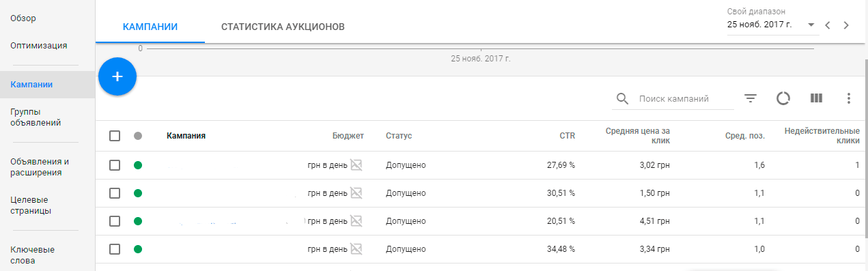Image resolution: width=868 pixels, height=271 pixels.
Task: Sort by the CTR column header
Action: 567,136
